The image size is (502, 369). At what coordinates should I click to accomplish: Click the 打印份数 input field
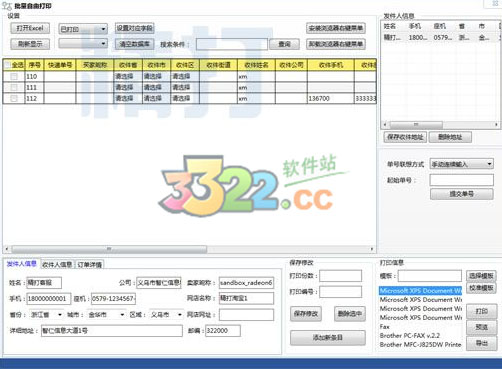pos(341,276)
